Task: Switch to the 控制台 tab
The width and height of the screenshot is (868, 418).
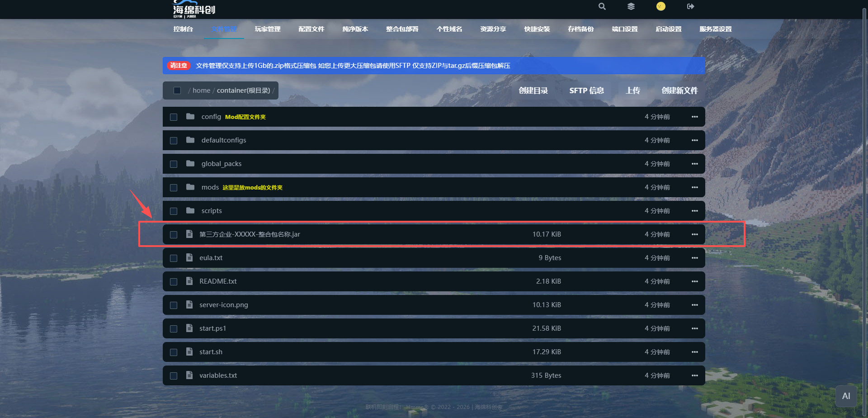Action: (x=183, y=29)
